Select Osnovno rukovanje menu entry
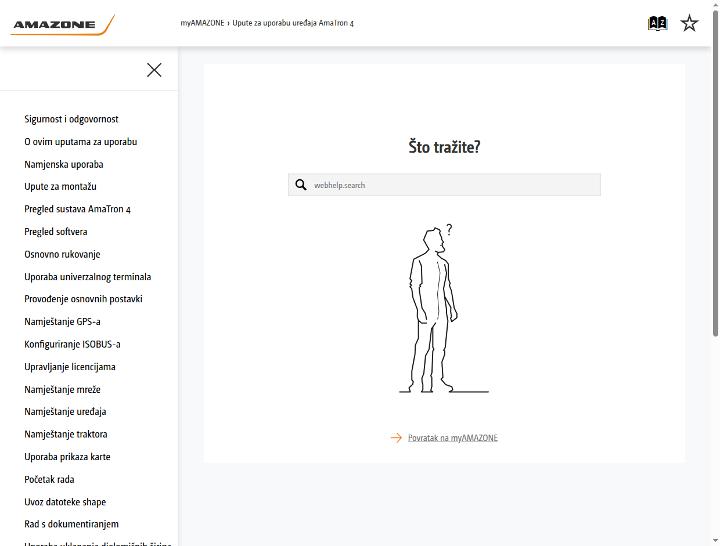The width and height of the screenshot is (720, 546). [x=62, y=254]
